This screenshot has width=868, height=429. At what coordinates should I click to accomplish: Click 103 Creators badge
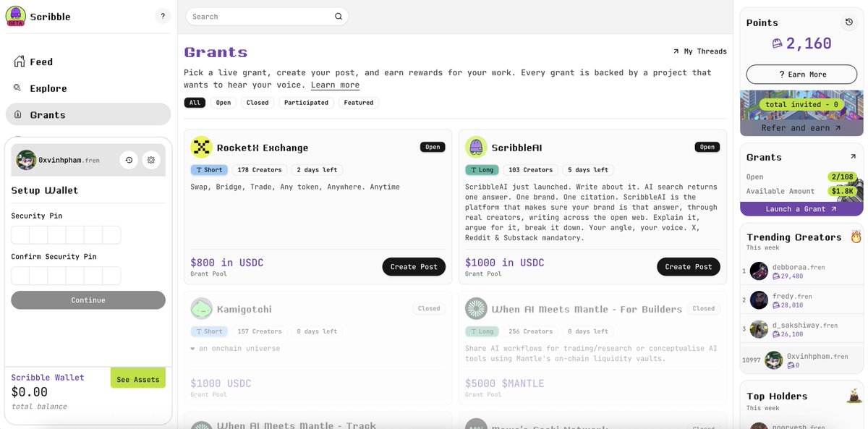[x=530, y=170]
